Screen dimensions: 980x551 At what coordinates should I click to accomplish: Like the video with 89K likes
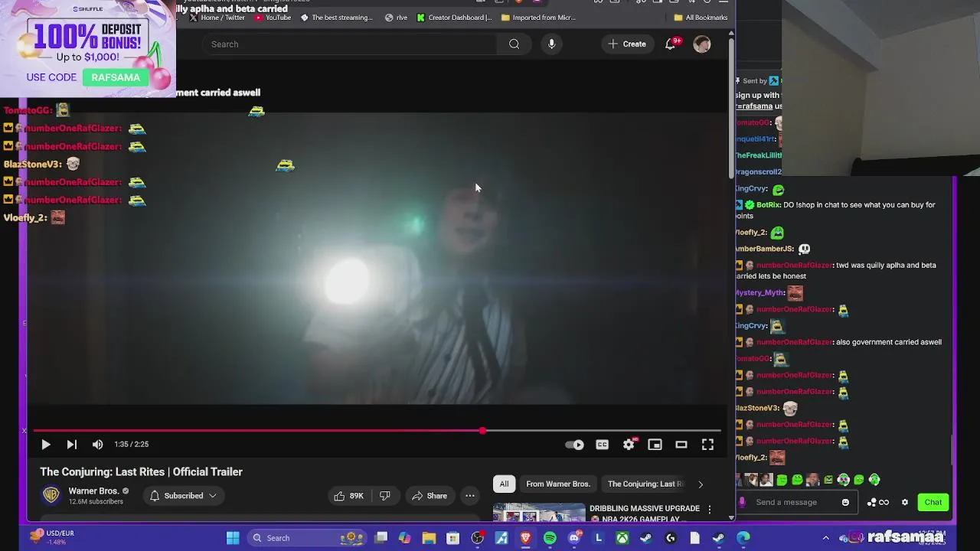point(349,496)
